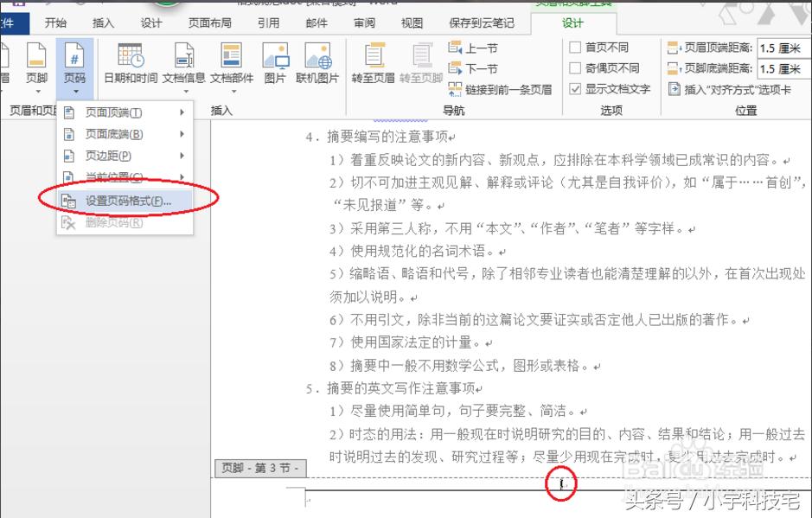This screenshot has height=518, width=812.
Task: Click 转至页眉 to go to header
Action: 373,65
